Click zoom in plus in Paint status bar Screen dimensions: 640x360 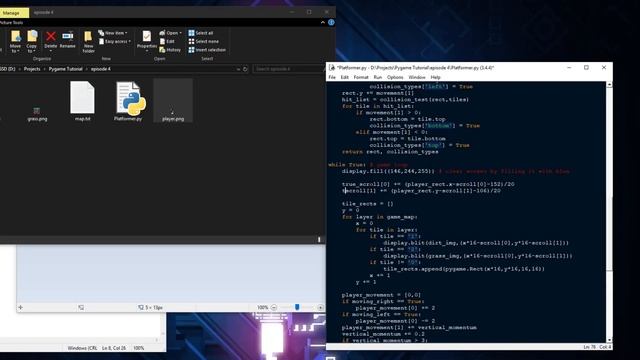point(320,307)
